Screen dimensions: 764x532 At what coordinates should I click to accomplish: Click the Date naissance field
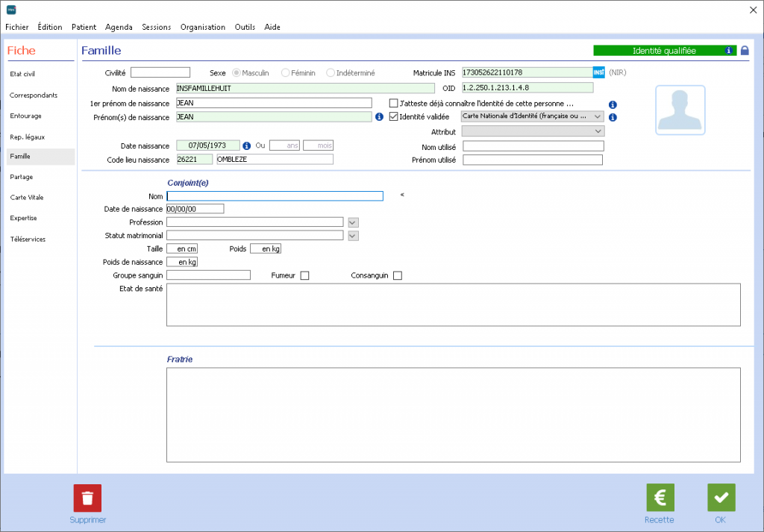[x=208, y=145]
